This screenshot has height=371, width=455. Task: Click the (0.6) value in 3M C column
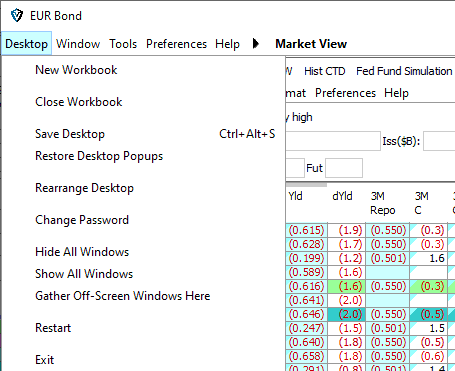(x=428, y=356)
